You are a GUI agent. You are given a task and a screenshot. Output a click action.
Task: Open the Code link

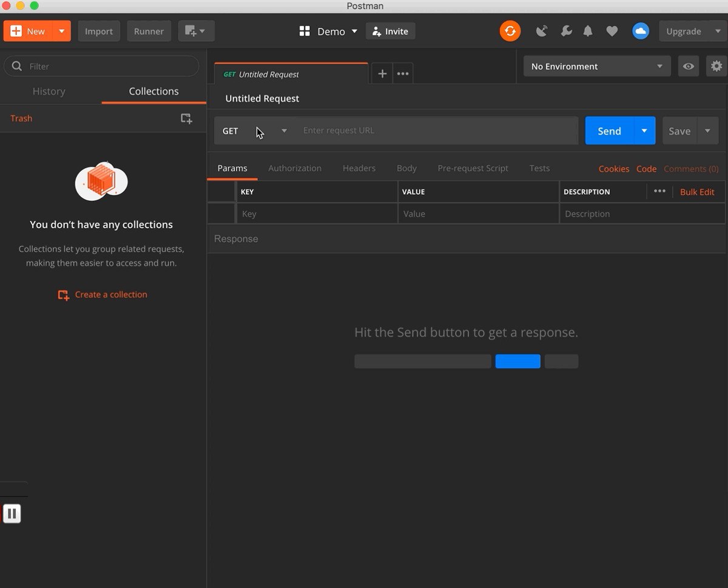[647, 169]
